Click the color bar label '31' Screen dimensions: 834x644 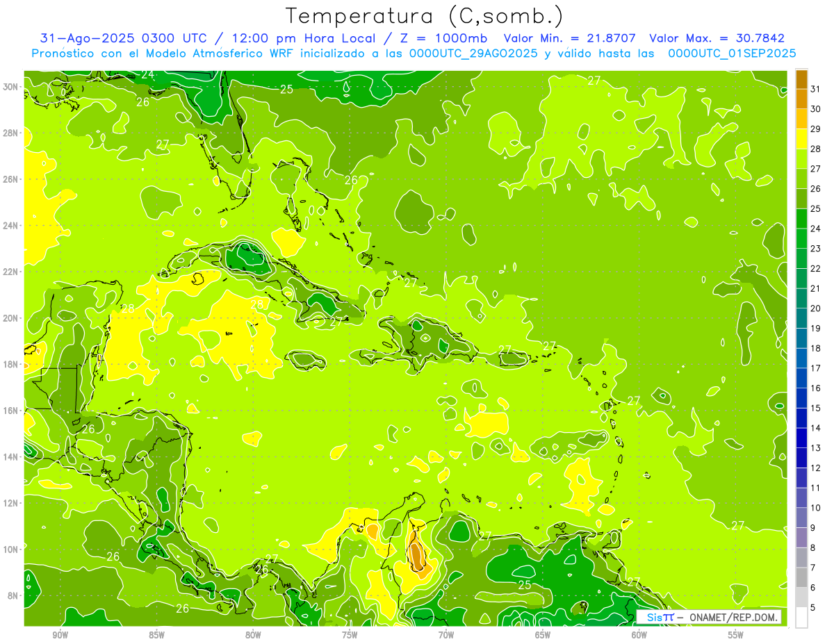point(816,89)
